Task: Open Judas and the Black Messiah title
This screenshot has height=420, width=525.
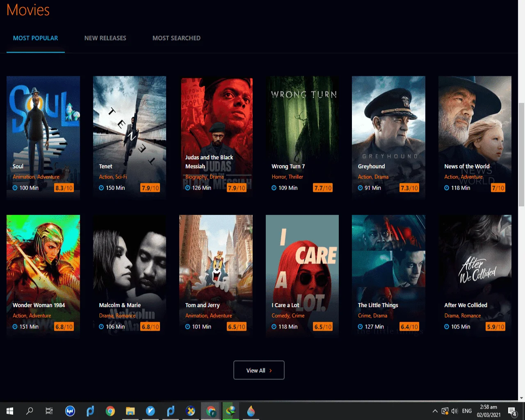Action: coord(209,162)
